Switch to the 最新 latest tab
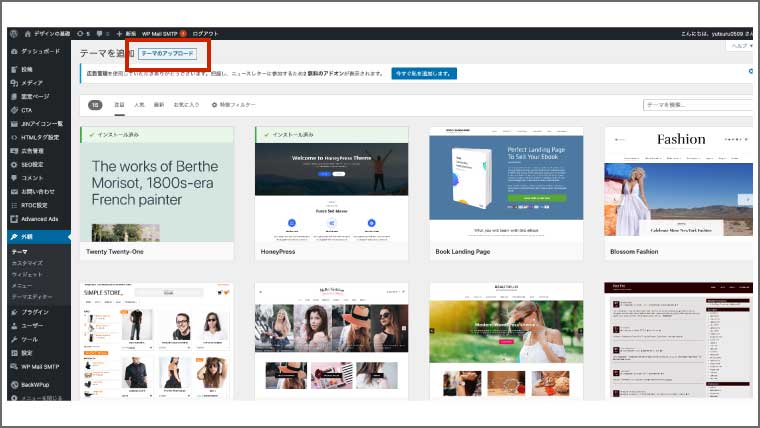Image resolution: width=760 pixels, height=428 pixels. tap(159, 105)
